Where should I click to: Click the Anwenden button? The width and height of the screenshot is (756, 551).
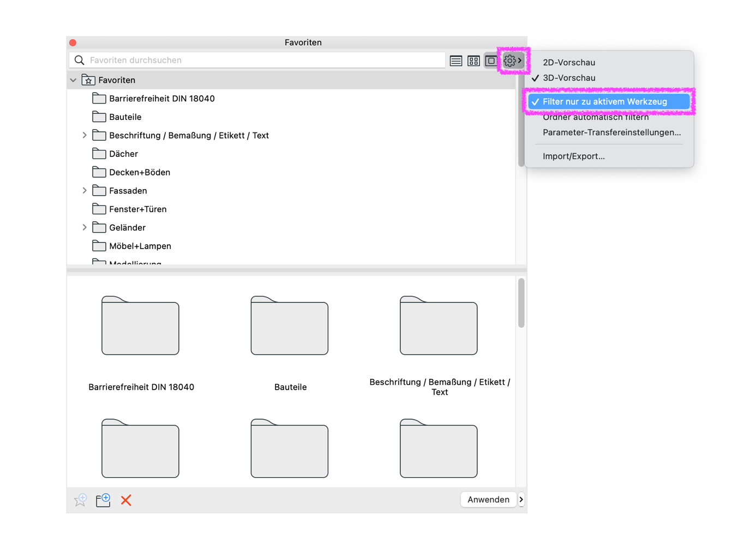[488, 500]
